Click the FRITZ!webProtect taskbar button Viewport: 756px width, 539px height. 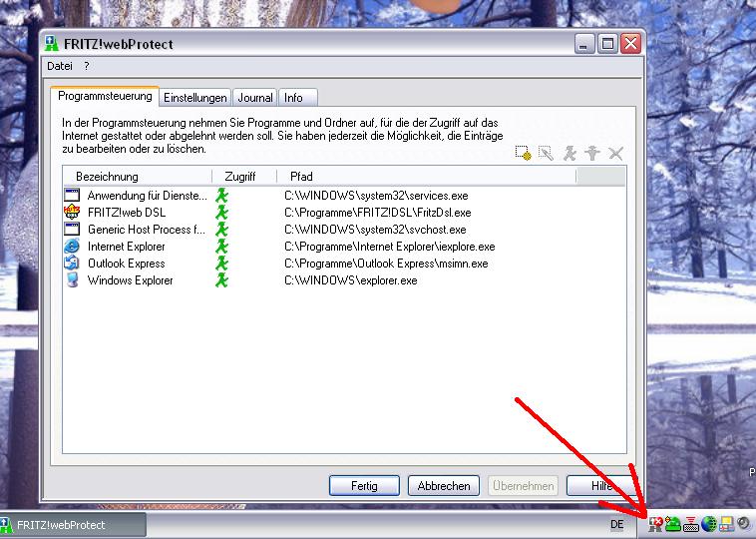[73, 524]
